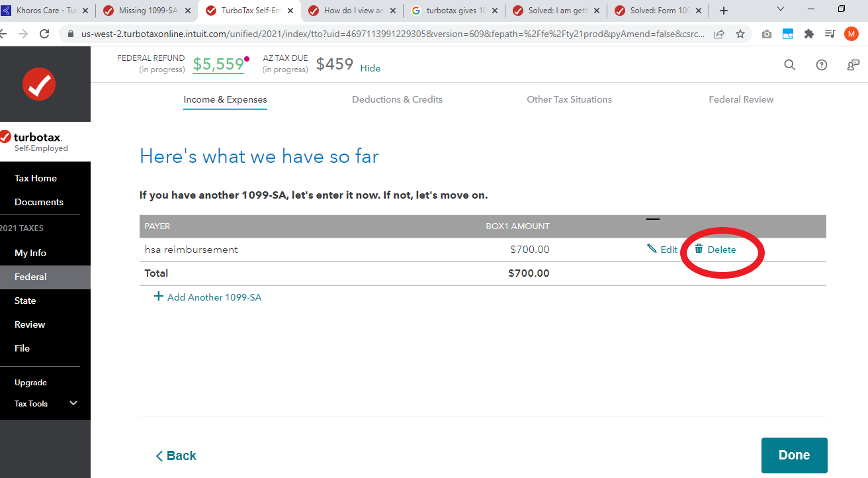Click the share page icon in address bar
The image size is (868, 478).
pyautogui.click(x=719, y=34)
